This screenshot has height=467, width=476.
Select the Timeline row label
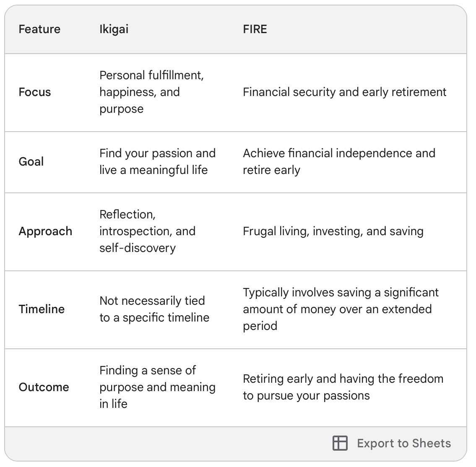(42, 309)
